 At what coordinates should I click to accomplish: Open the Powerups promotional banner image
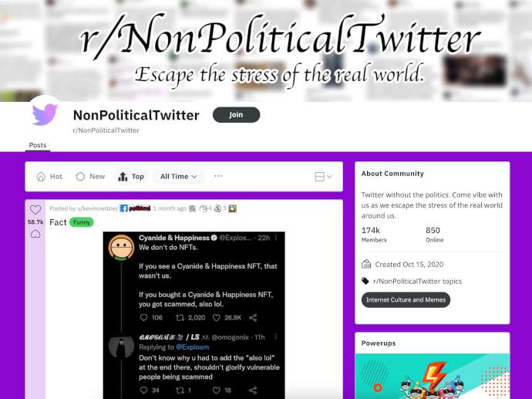point(433,377)
